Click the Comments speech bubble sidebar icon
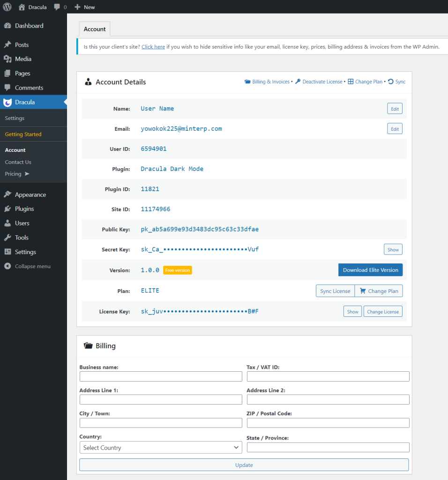 point(7,88)
